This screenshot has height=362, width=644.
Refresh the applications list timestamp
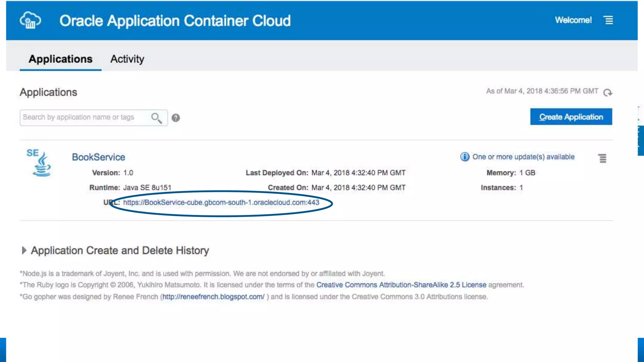pyautogui.click(x=608, y=92)
